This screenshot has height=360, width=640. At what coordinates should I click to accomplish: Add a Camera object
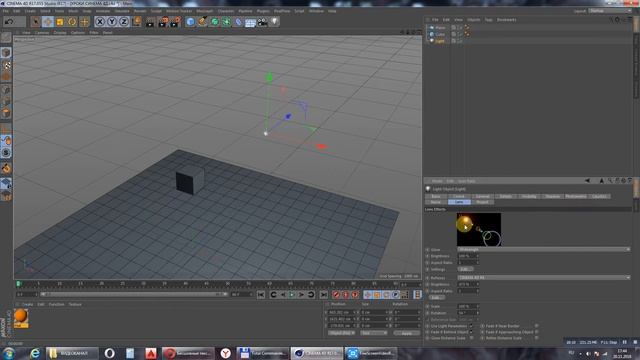coord(262,22)
